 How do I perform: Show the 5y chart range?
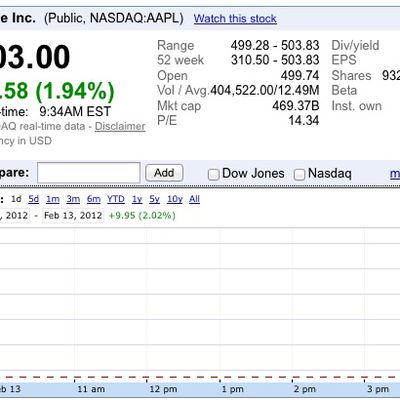[x=154, y=199]
